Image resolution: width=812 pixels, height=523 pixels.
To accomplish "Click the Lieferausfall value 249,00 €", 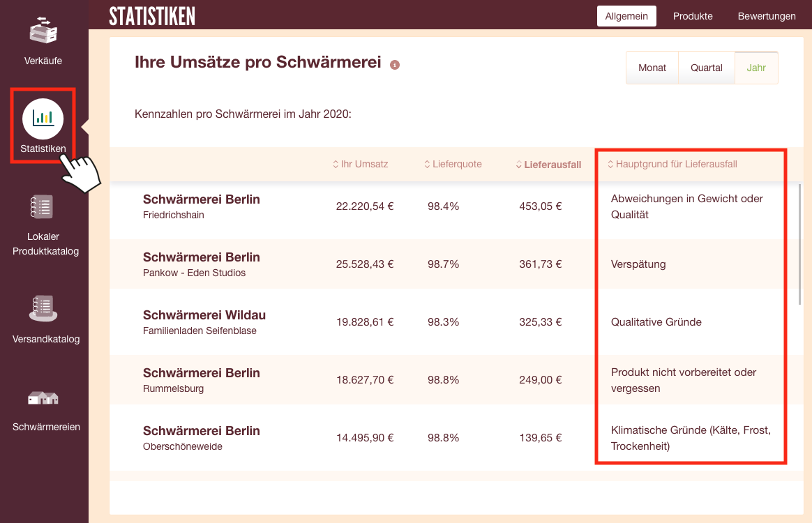I will pos(540,380).
